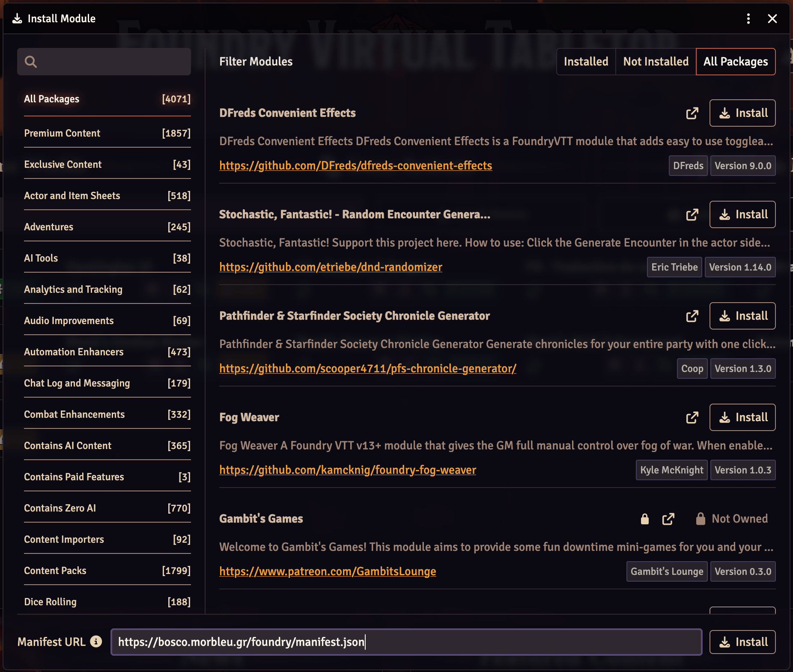Image resolution: width=793 pixels, height=672 pixels.
Task: Close the Install Module dialog
Action: coord(772,19)
